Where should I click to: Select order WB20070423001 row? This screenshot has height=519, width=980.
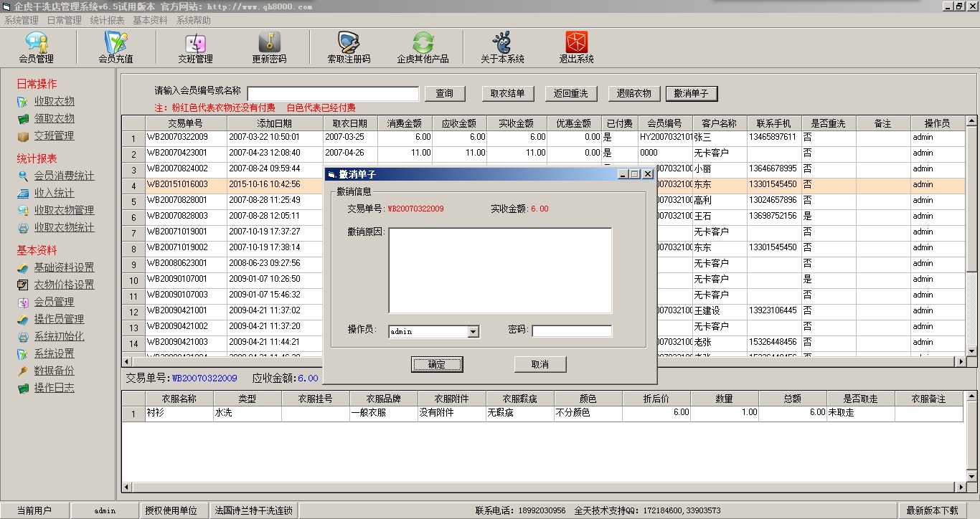(543, 153)
